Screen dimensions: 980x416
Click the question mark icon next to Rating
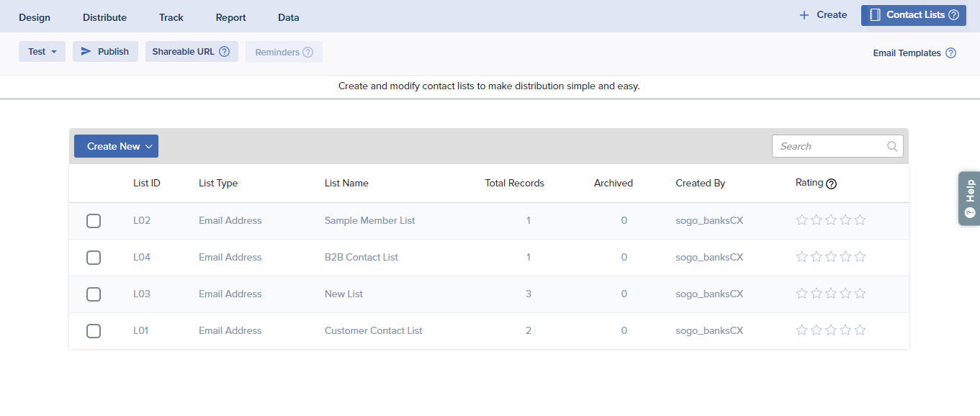click(831, 184)
